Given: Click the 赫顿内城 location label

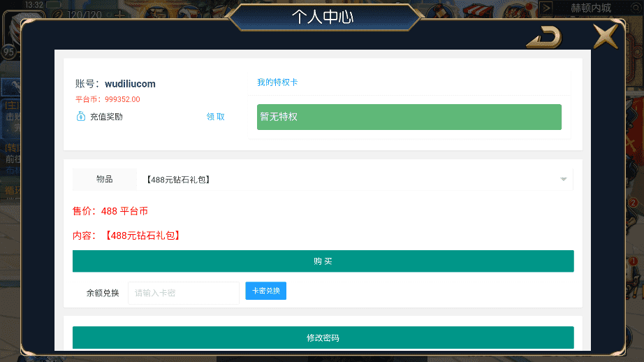Looking at the screenshot, I should click(x=591, y=8).
